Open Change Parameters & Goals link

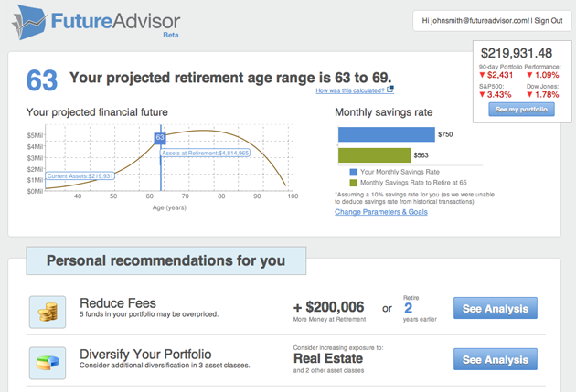381,212
